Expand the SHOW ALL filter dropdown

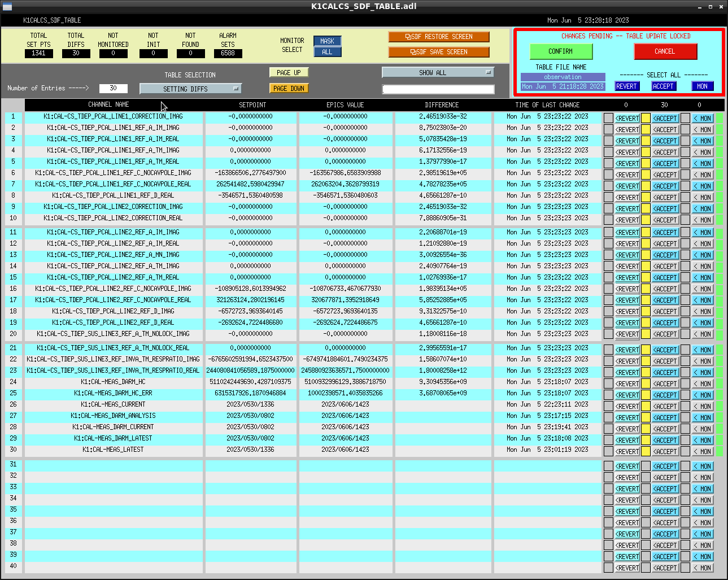[x=438, y=72]
